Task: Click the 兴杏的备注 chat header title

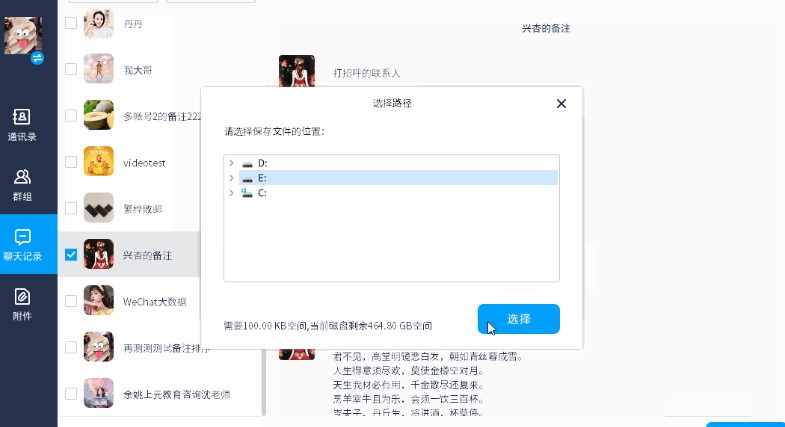Action: pos(546,29)
